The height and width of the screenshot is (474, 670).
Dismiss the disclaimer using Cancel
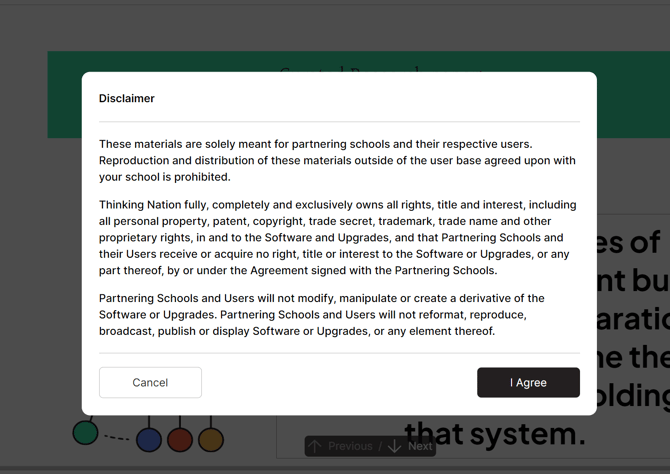click(x=150, y=383)
